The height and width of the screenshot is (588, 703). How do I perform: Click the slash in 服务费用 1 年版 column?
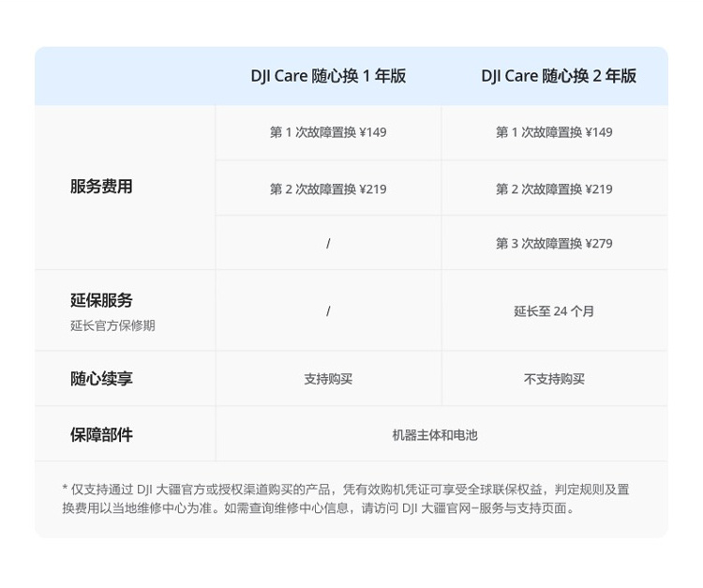tap(328, 243)
